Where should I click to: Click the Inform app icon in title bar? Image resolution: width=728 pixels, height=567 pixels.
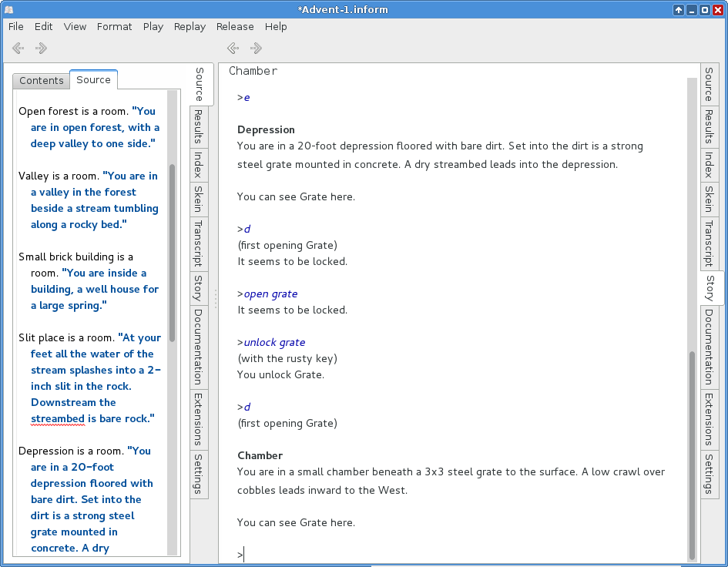pyautogui.click(x=8, y=9)
